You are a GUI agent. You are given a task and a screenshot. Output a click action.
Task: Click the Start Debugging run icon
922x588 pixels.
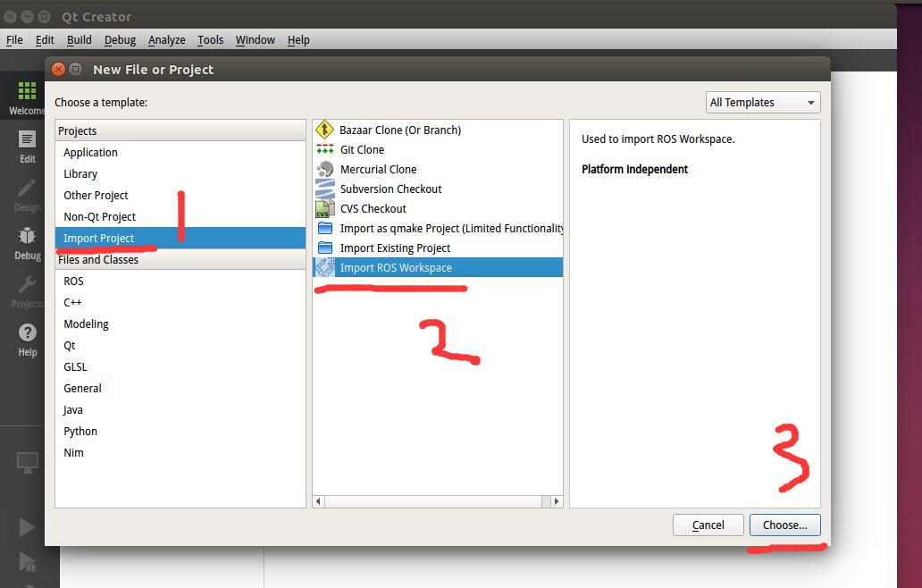coord(27,562)
